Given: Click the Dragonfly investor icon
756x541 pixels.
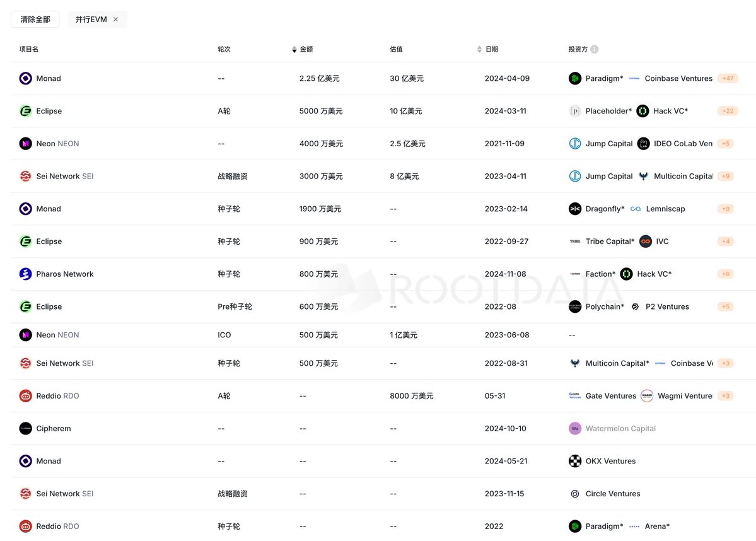Looking at the screenshot, I should (574, 209).
